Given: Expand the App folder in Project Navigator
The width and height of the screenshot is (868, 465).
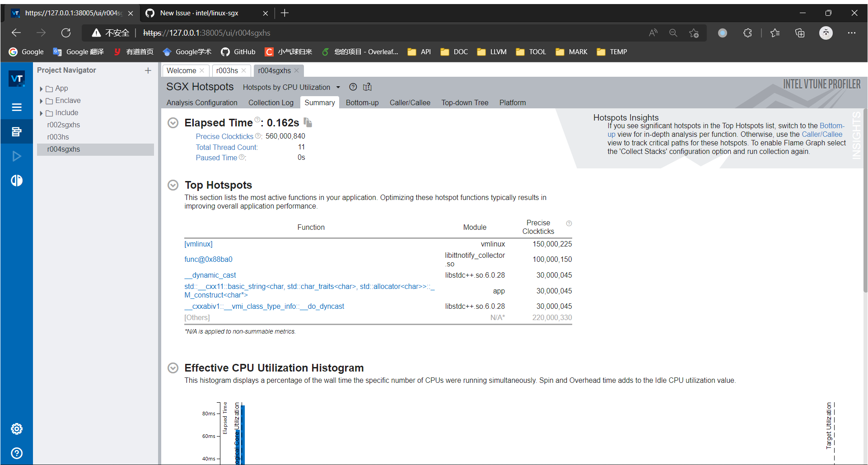Looking at the screenshot, I should click(x=42, y=88).
